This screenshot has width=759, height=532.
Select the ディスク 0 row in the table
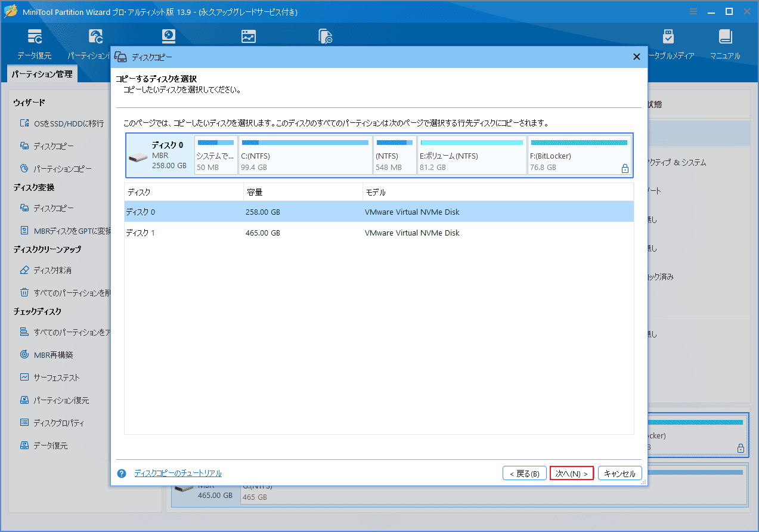[379, 212]
